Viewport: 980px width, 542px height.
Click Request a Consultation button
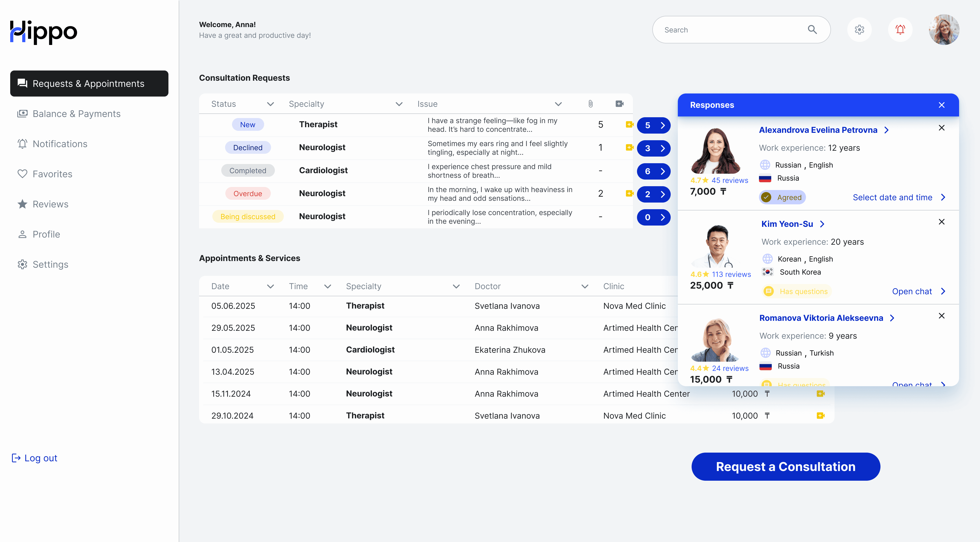(x=786, y=467)
